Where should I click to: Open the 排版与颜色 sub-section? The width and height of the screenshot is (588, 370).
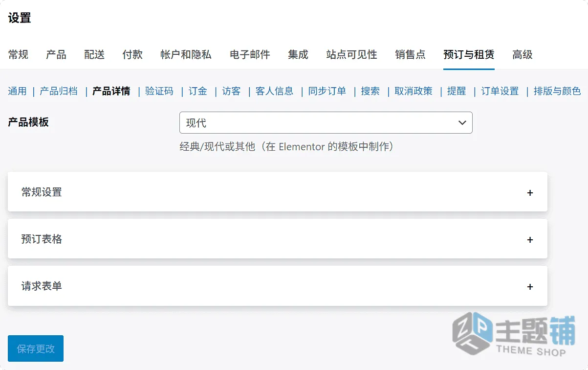click(557, 91)
